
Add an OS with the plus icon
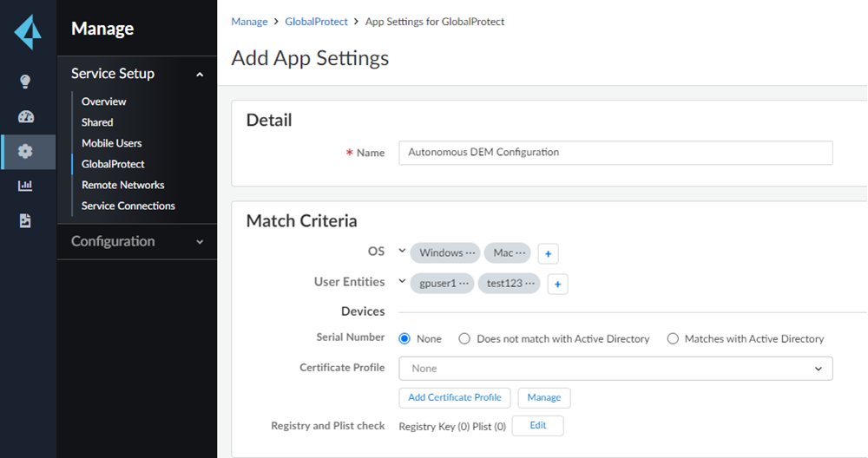tap(548, 253)
